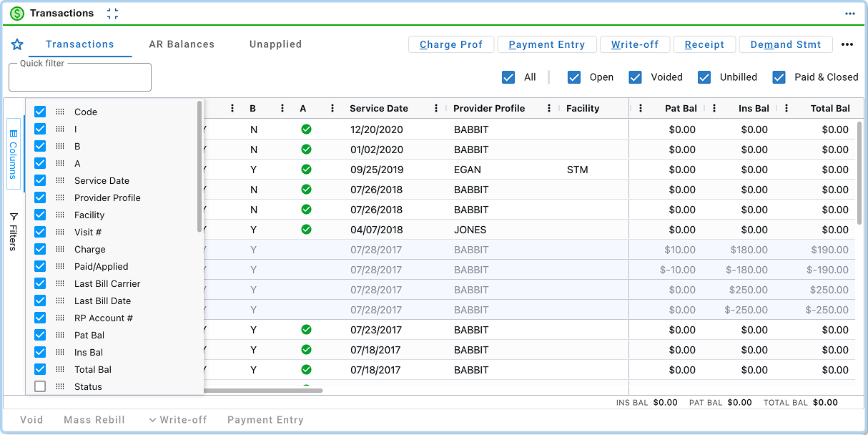
Task: Open the Service Date column menu
Action: (436, 109)
